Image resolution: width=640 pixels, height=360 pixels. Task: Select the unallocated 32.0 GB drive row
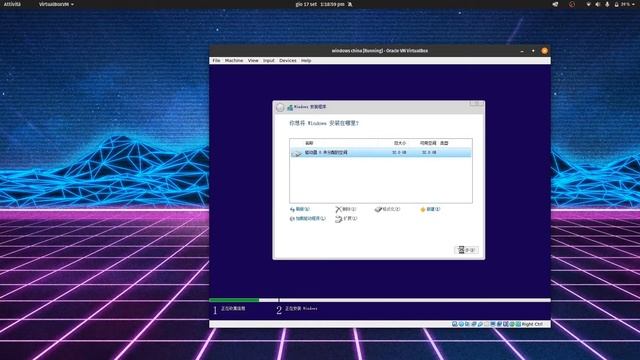tap(380, 153)
